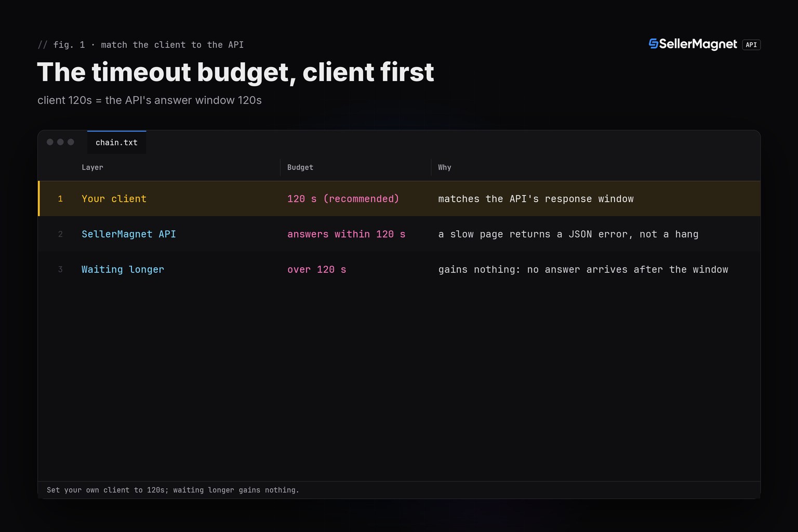Screen dimensions: 798x532
Task: Click 'a slow page returns a JSON error' text
Action: (535, 234)
